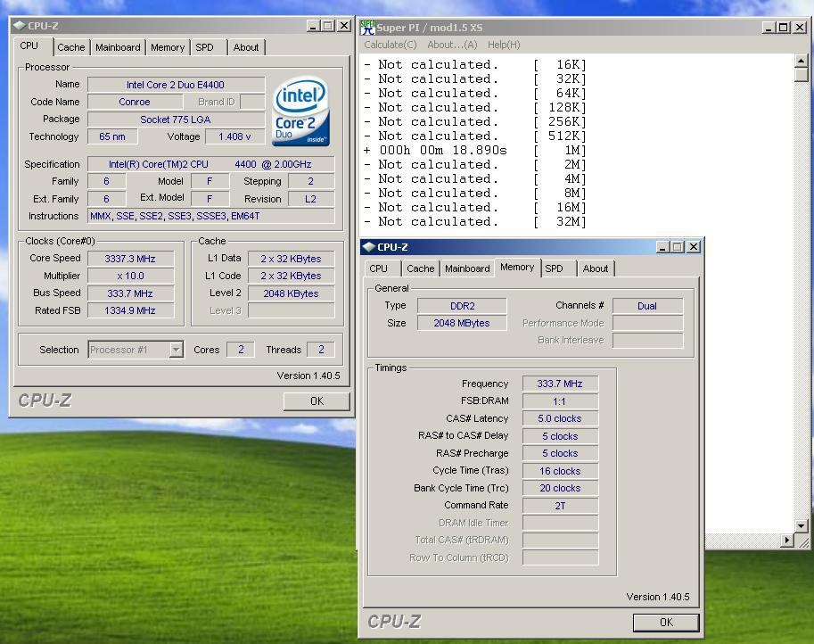Image resolution: width=814 pixels, height=644 pixels.
Task: Click Super PI vertical scrollbar down arrow
Action: coord(801,526)
